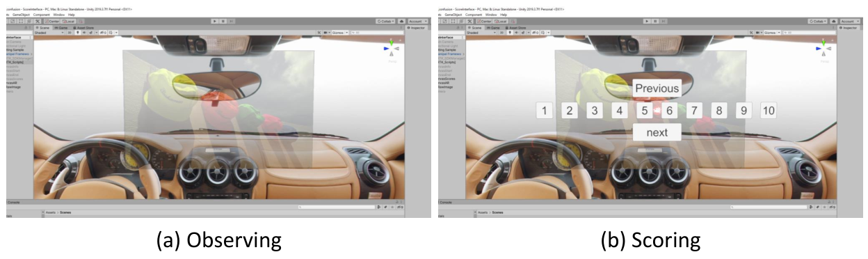Click the cloud services icon in Scoring screenshot

(833, 21)
